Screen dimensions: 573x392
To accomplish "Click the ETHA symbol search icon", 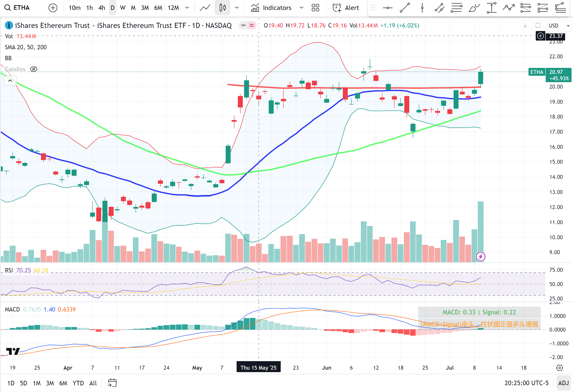I will pyautogui.click(x=8, y=8).
